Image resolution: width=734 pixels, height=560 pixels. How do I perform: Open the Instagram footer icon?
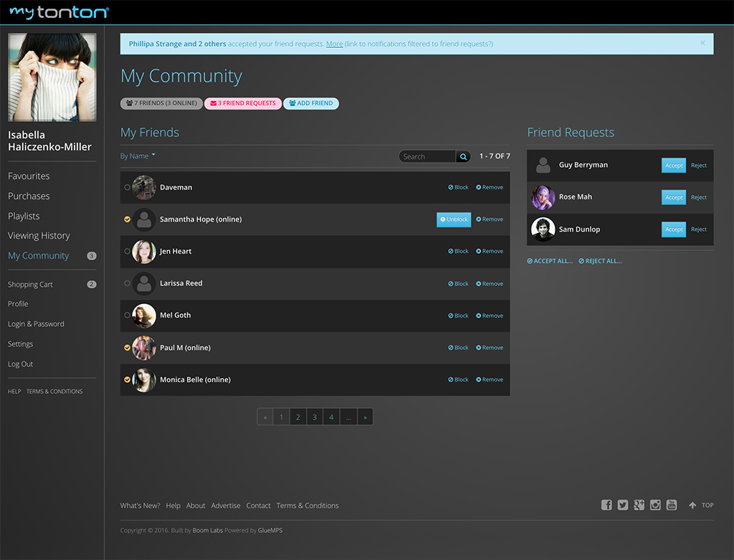[x=655, y=505]
